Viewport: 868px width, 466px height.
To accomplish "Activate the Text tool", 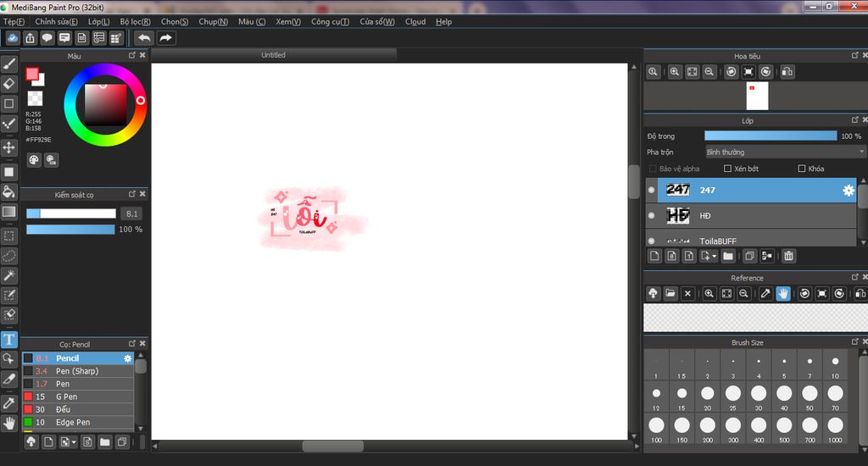I will (8, 339).
